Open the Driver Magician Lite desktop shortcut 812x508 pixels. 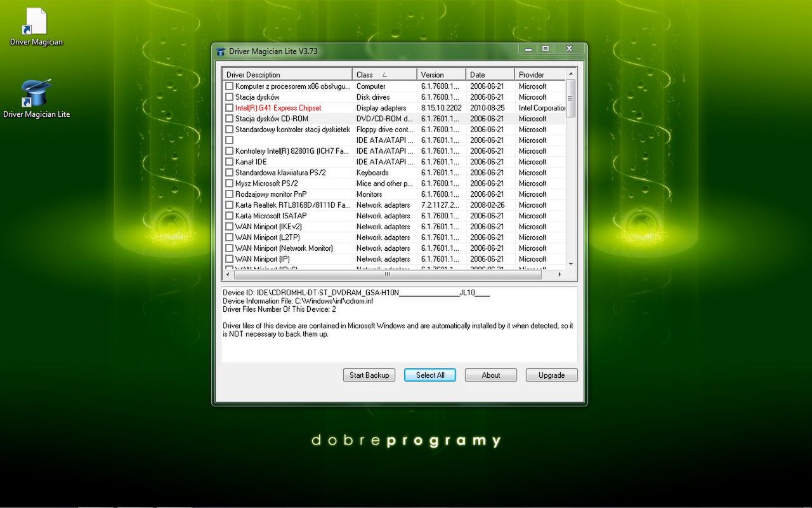36,99
